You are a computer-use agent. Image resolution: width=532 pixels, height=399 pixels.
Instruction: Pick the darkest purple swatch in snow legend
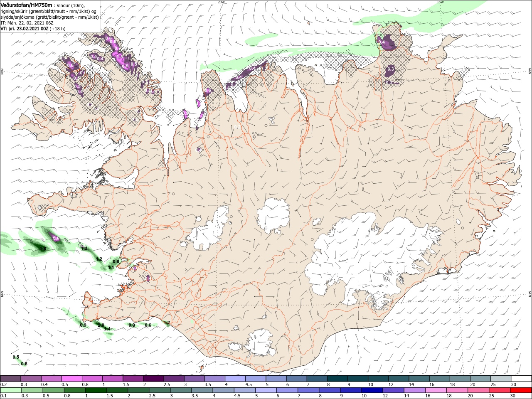[153, 379]
